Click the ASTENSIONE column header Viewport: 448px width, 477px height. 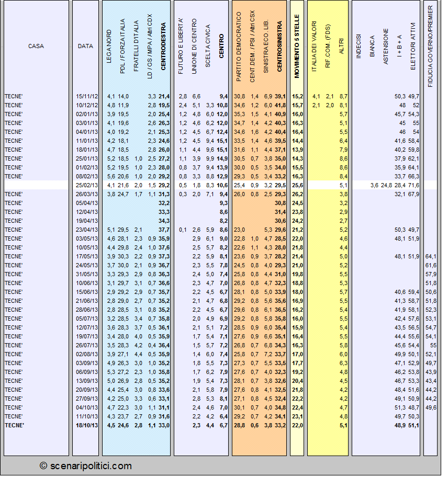coord(386,47)
